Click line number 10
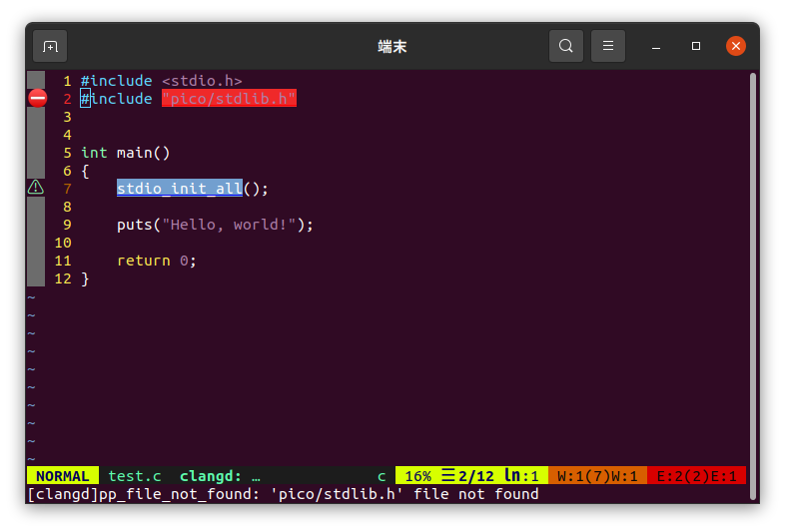Screen dimensions: 785x532 63,243
